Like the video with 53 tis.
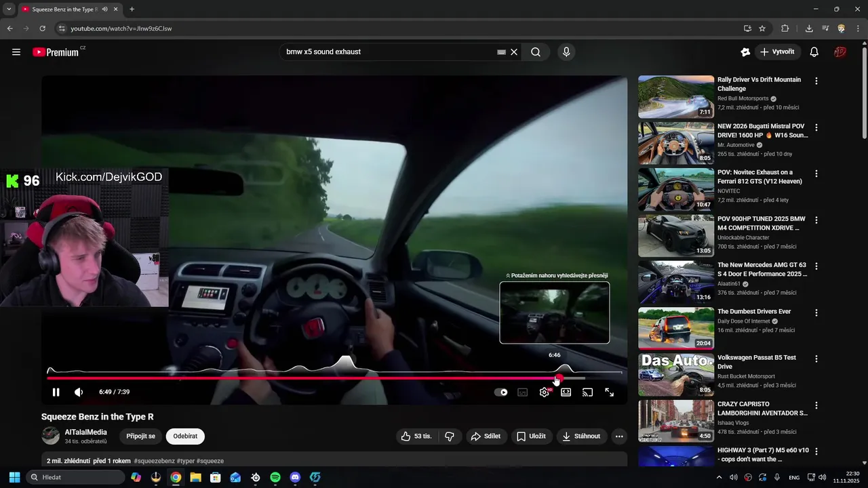This screenshot has height=488, width=868. tap(416, 436)
